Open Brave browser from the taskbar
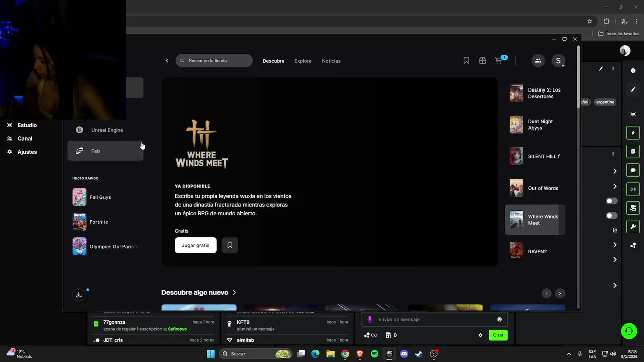This screenshot has width=644, height=362. 360,354
